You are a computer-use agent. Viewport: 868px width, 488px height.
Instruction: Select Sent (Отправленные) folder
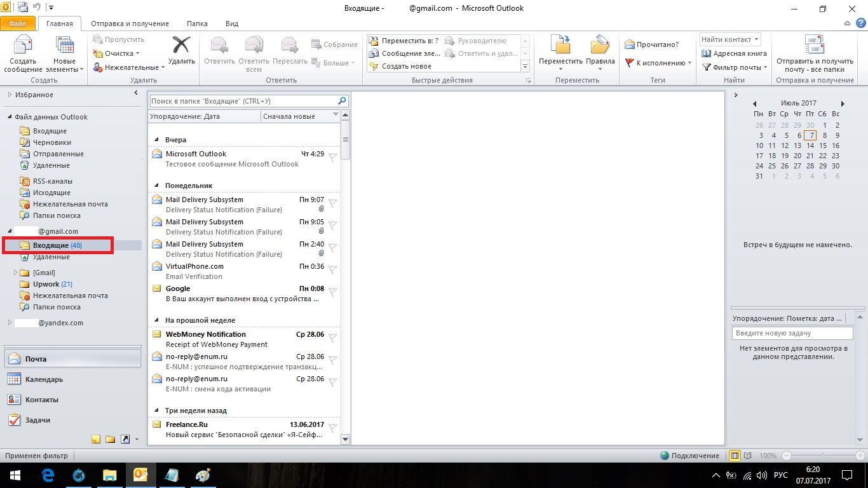(x=58, y=154)
